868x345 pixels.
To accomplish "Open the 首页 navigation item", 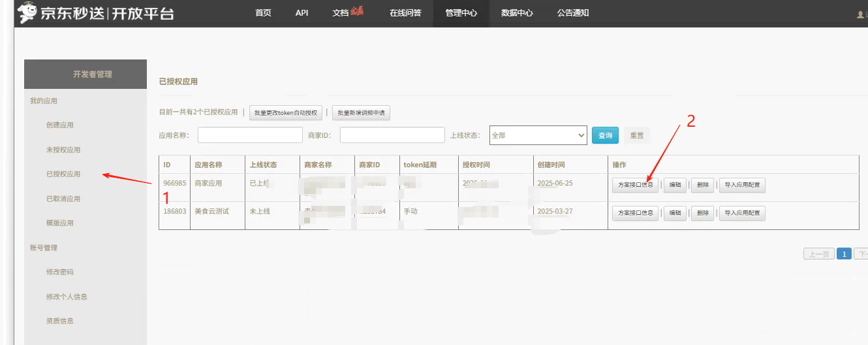I will [263, 13].
